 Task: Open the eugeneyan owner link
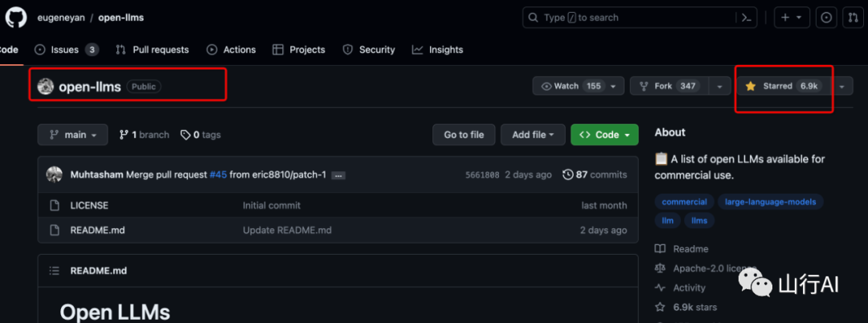[x=60, y=18]
